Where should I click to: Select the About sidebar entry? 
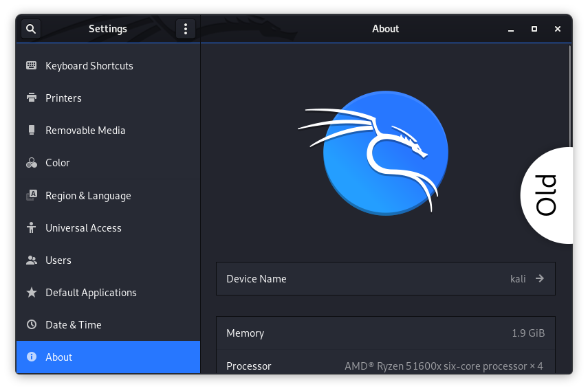click(x=108, y=357)
